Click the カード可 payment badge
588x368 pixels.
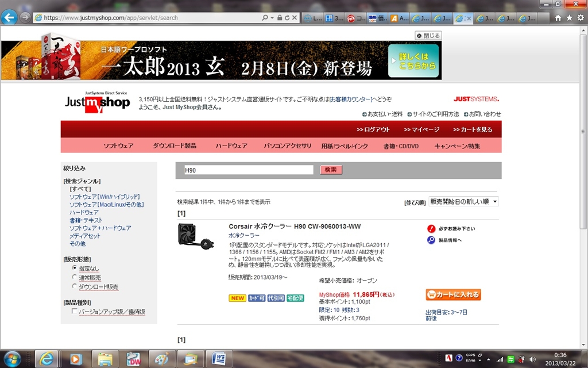[x=257, y=298]
